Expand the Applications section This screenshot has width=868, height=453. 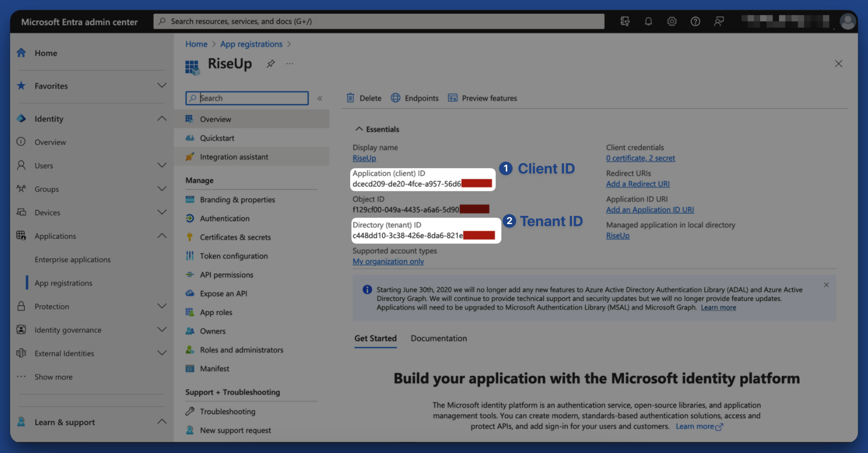[162, 236]
